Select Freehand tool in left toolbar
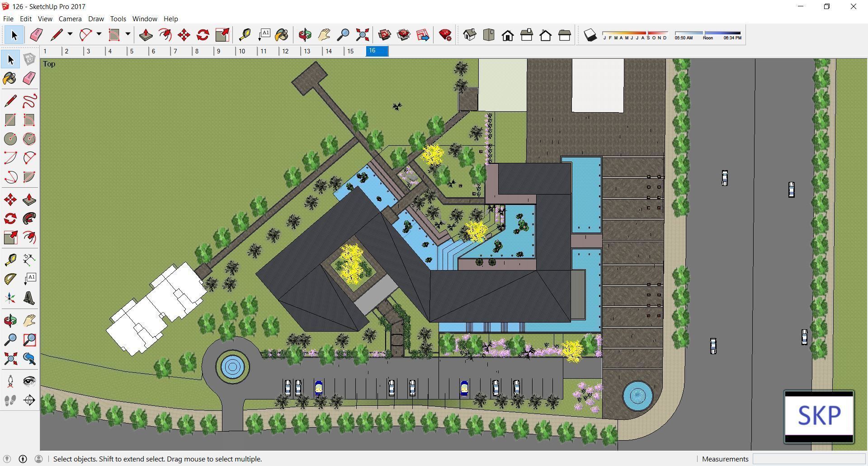Image resolution: width=868 pixels, height=466 pixels. pyautogui.click(x=29, y=100)
